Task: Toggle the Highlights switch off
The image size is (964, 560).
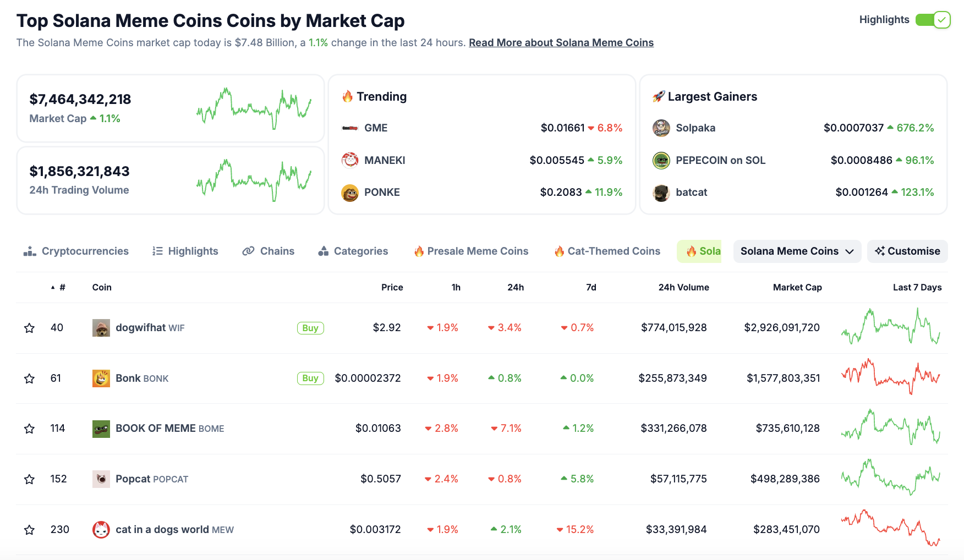Action: tap(933, 20)
